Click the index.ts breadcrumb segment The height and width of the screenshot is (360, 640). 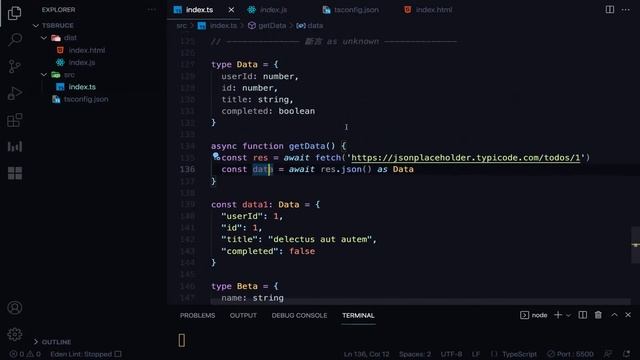coord(223,25)
